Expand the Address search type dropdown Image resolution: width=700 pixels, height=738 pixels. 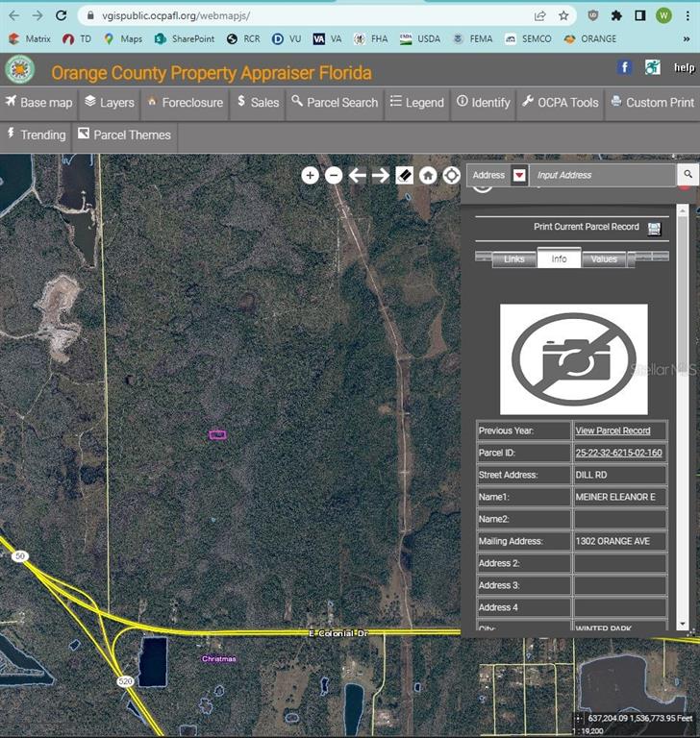pyautogui.click(x=519, y=175)
